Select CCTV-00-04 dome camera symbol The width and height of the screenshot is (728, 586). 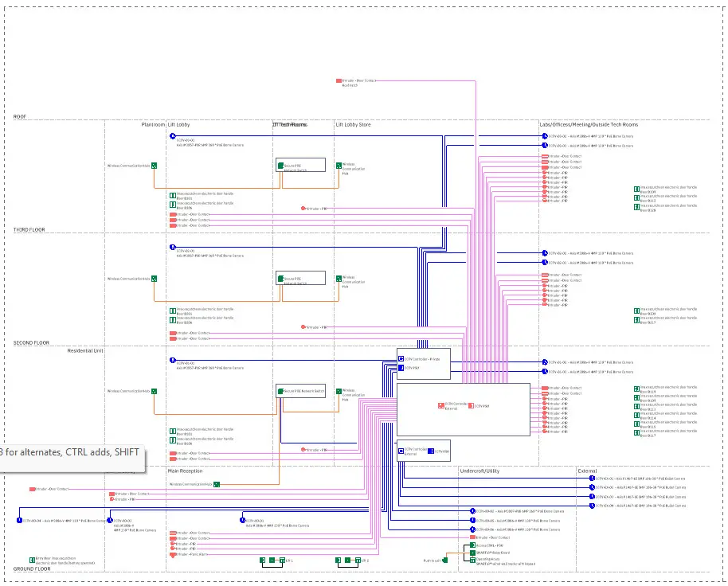click(19, 521)
